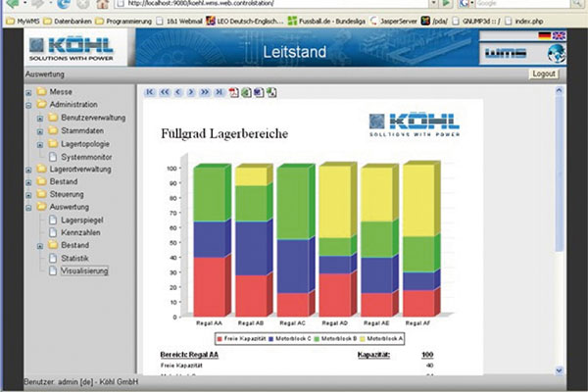Jump to first report page
This screenshot has height=392, width=588.
(x=150, y=93)
